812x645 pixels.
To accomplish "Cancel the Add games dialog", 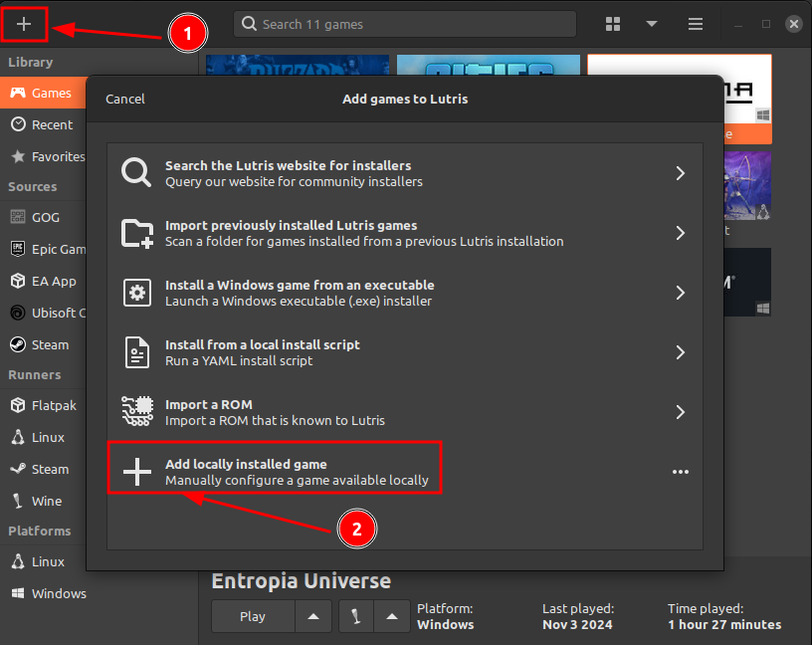I will coord(125,99).
